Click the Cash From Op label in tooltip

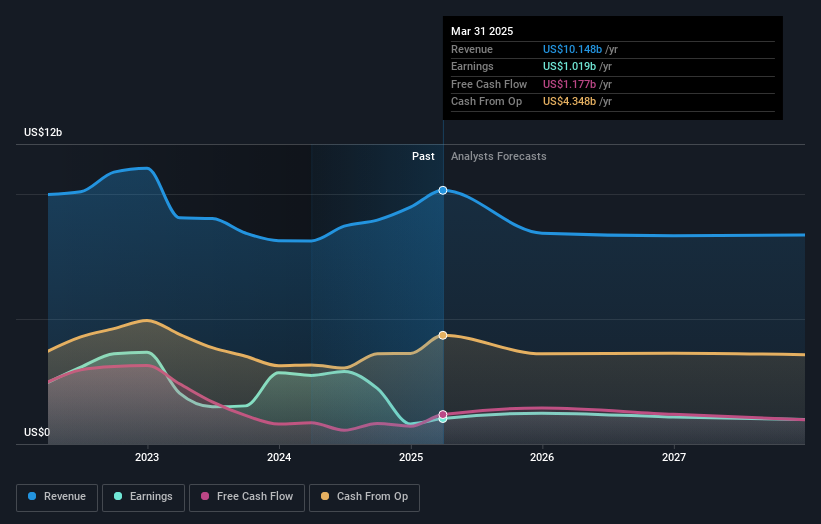point(486,102)
